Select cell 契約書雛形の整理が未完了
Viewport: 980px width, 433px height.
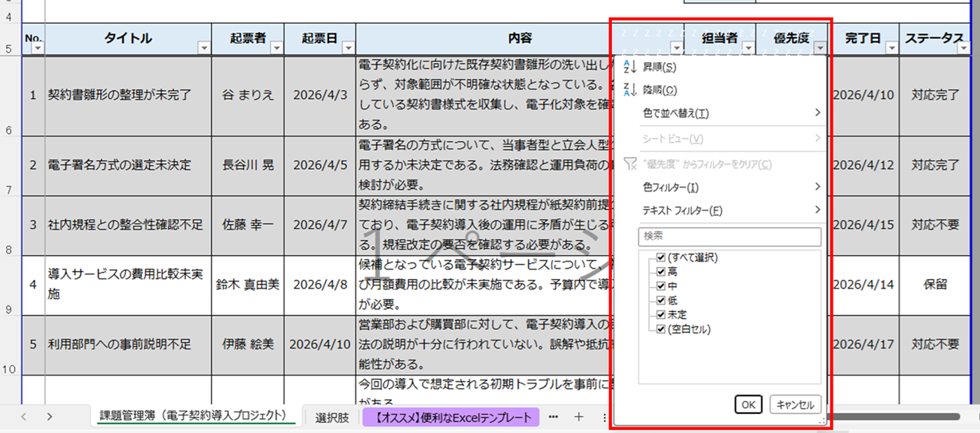point(127,96)
